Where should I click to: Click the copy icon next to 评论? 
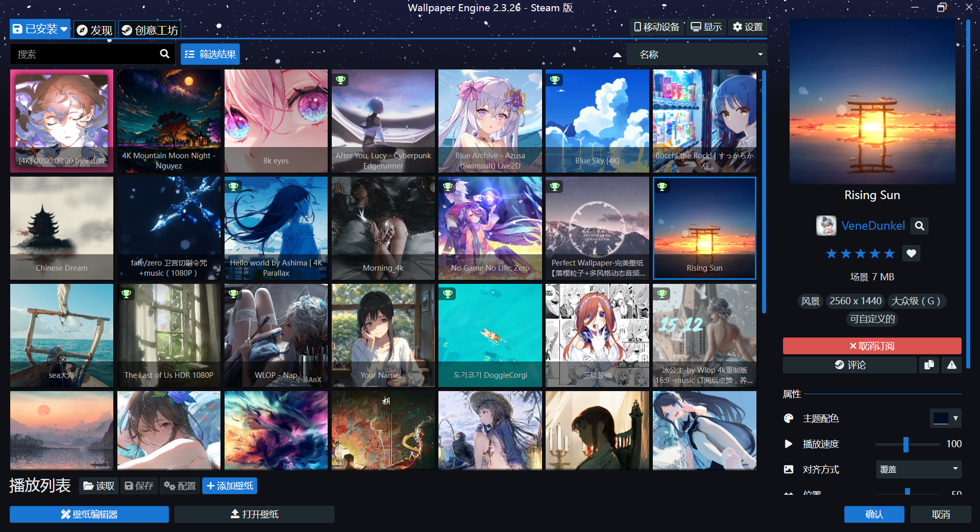tap(929, 365)
